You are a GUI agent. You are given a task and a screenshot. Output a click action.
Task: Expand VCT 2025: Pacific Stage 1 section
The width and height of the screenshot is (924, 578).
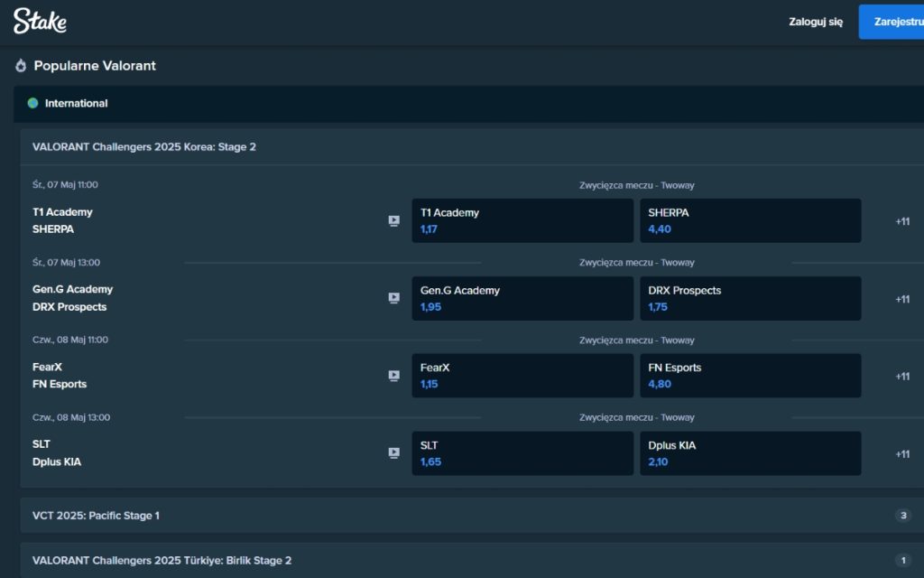pyautogui.click(x=96, y=516)
